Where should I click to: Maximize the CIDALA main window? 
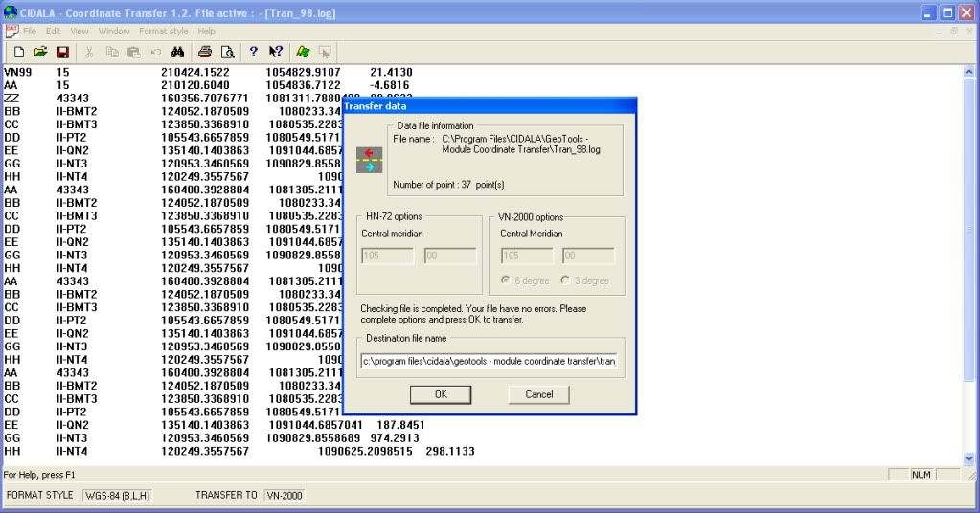coord(948,13)
